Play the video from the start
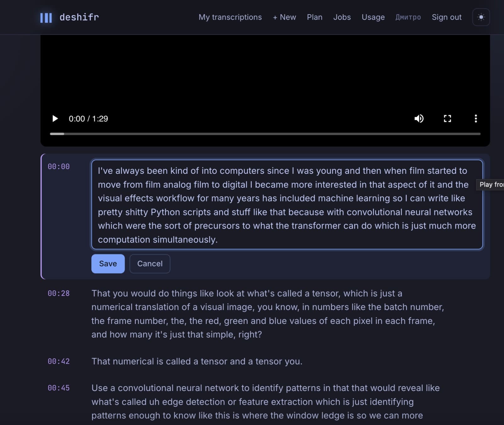This screenshot has height=425, width=504. (55, 119)
